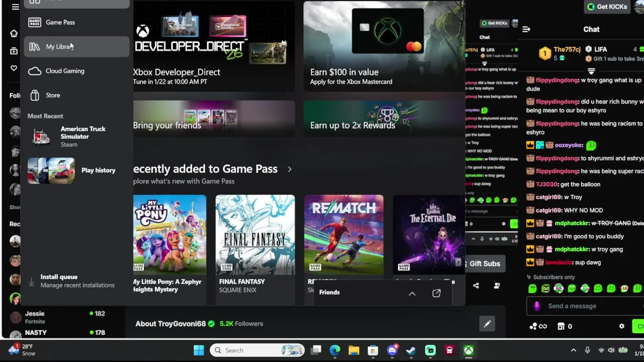Expand Recently added to Game Pass chevron

click(289, 169)
